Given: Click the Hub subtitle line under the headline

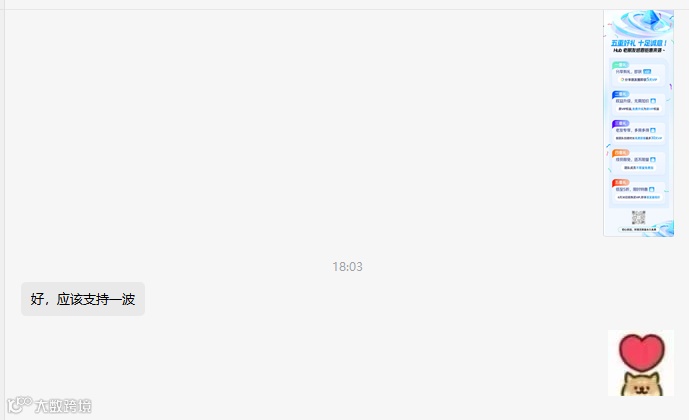Looking at the screenshot, I should click(639, 51).
